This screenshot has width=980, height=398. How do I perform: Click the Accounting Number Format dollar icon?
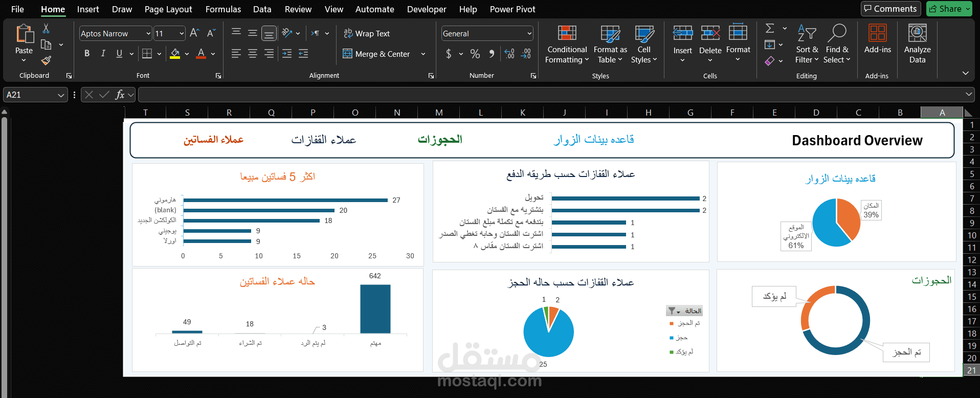tap(449, 54)
